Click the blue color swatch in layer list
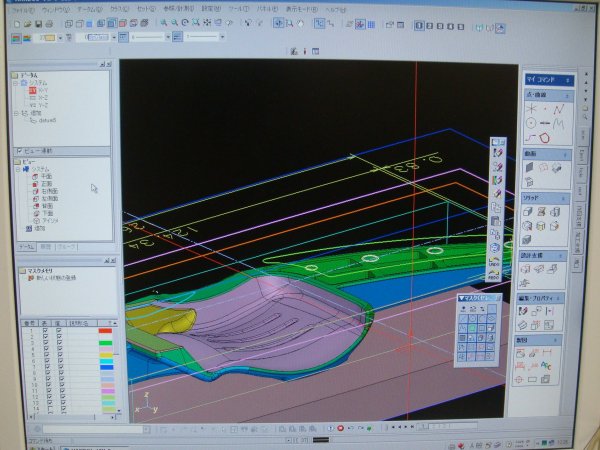This screenshot has height=450, width=600. (107, 367)
